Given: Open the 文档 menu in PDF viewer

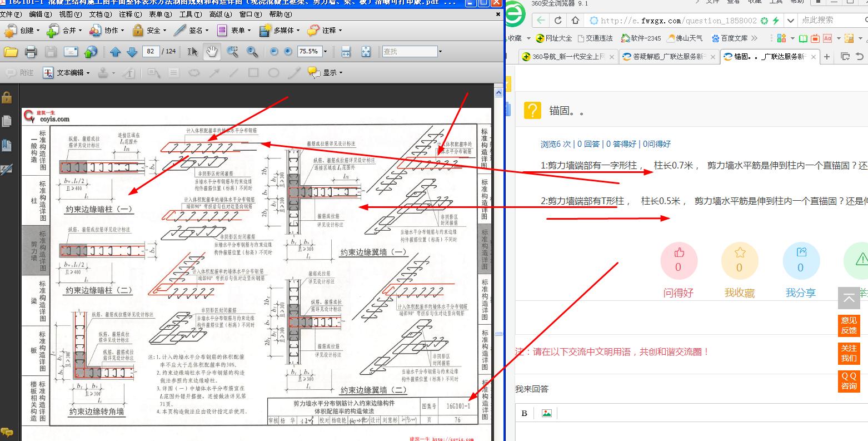Looking at the screenshot, I should click(100, 14).
